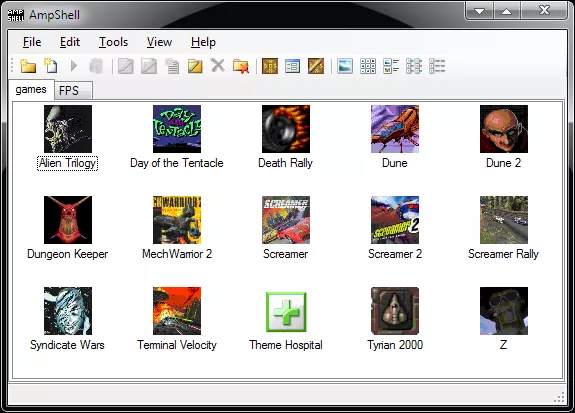Open the View menu
The width and height of the screenshot is (575, 413).
point(159,42)
